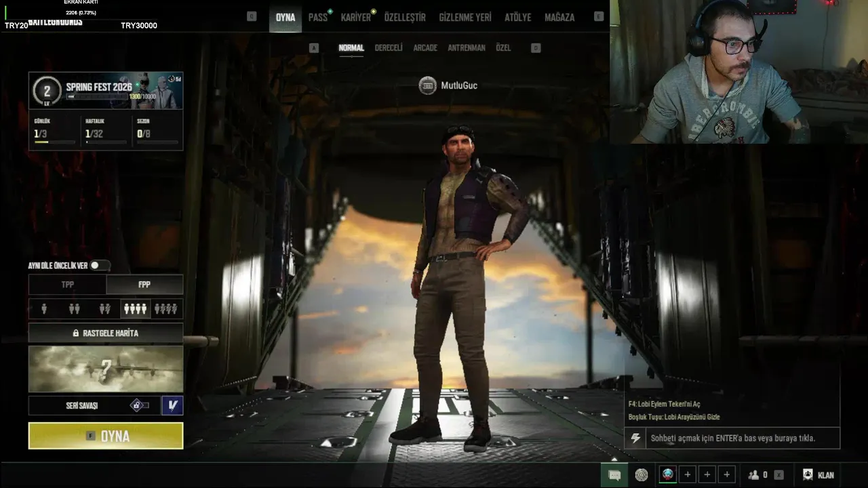This screenshot has width=868, height=488.
Task: Click MutluGuc's round level badge icon
Action: coord(427,85)
